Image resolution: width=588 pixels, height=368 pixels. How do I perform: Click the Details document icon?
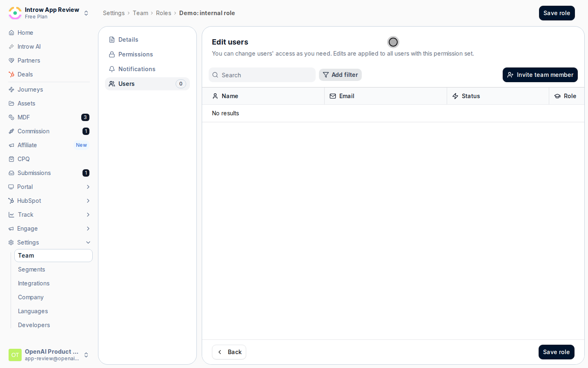point(112,40)
